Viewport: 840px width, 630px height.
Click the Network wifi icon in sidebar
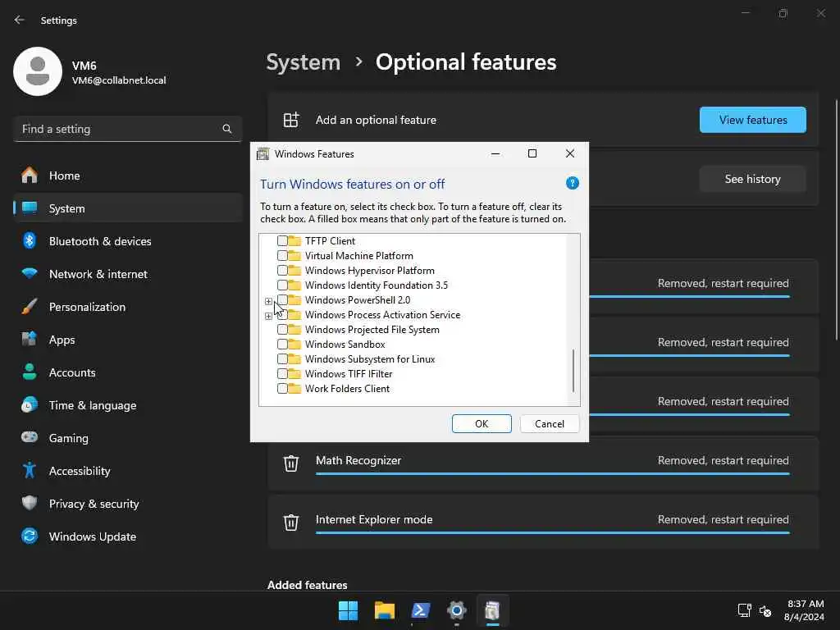(30, 273)
